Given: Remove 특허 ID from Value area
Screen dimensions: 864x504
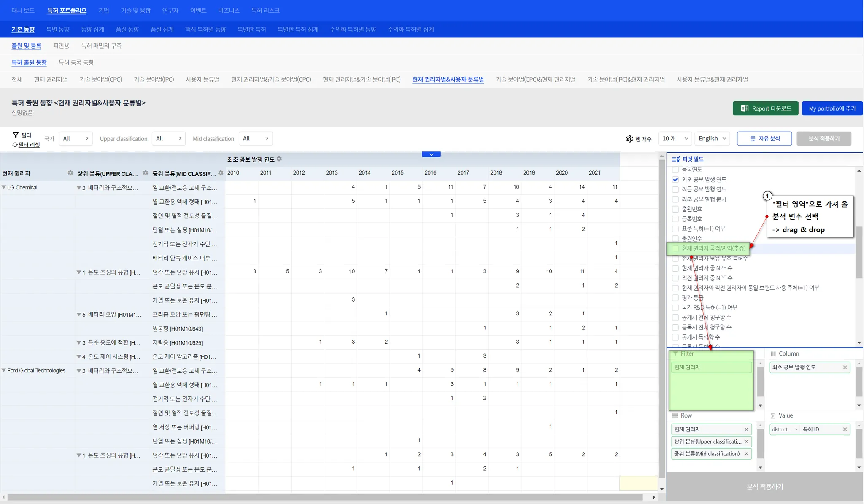Looking at the screenshot, I should (x=845, y=429).
